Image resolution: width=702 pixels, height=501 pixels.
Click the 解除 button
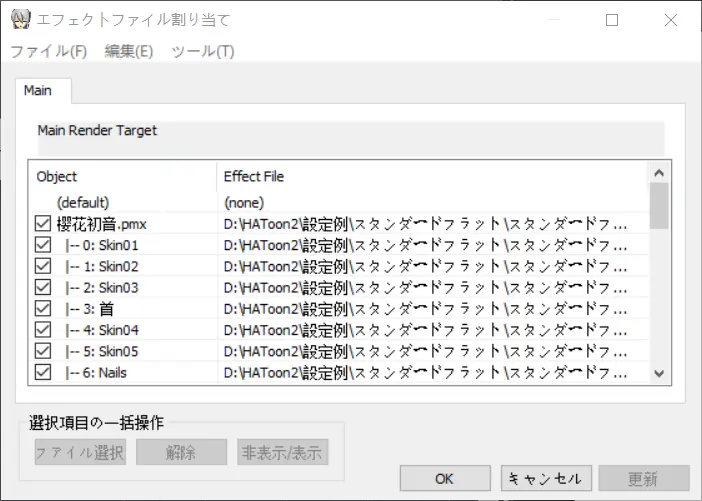181,452
